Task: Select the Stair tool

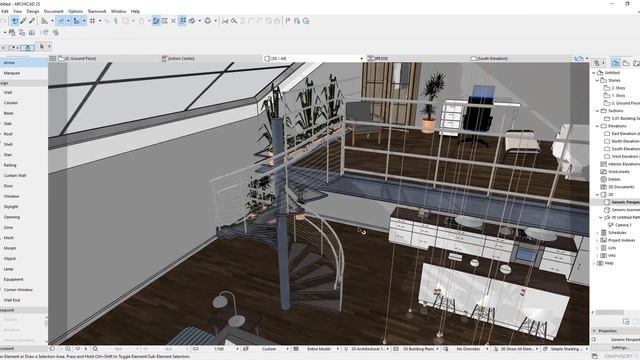Action: click(8, 155)
